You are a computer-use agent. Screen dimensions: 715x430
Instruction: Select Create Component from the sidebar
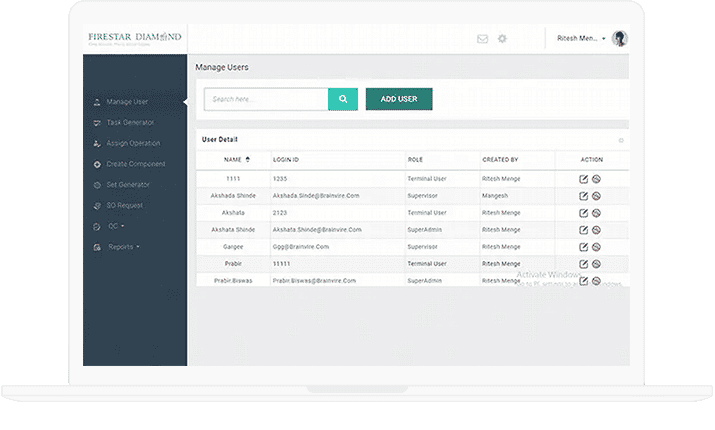pos(135,164)
